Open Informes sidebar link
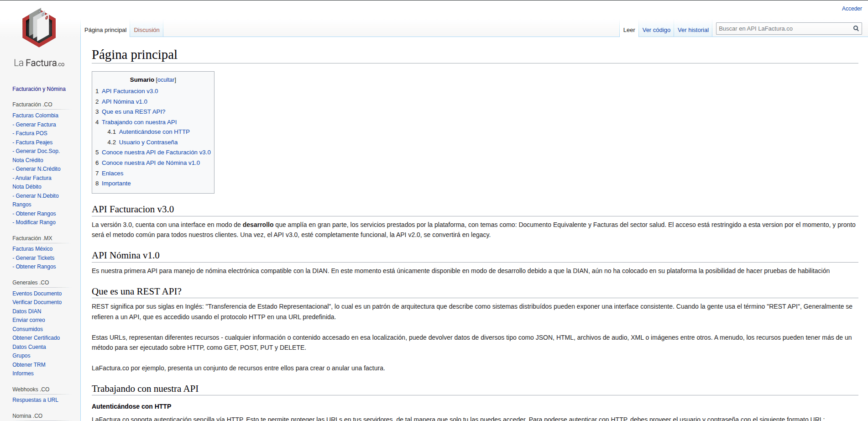Viewport: 868px width, 421px height. pos(23,374)
